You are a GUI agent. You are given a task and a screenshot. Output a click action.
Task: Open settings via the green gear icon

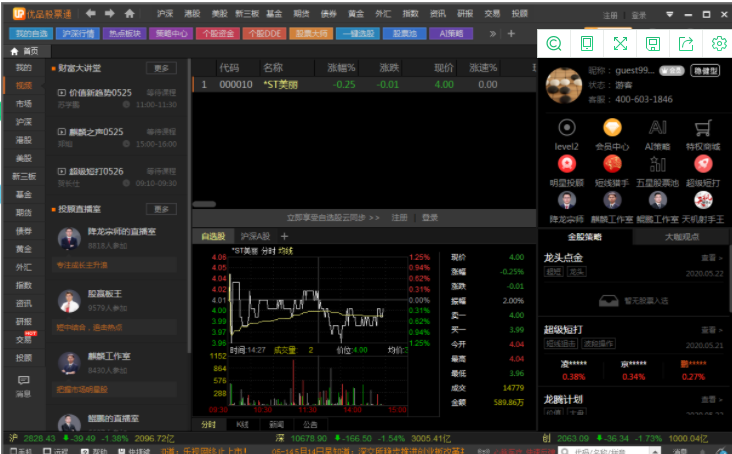[717, 44]
